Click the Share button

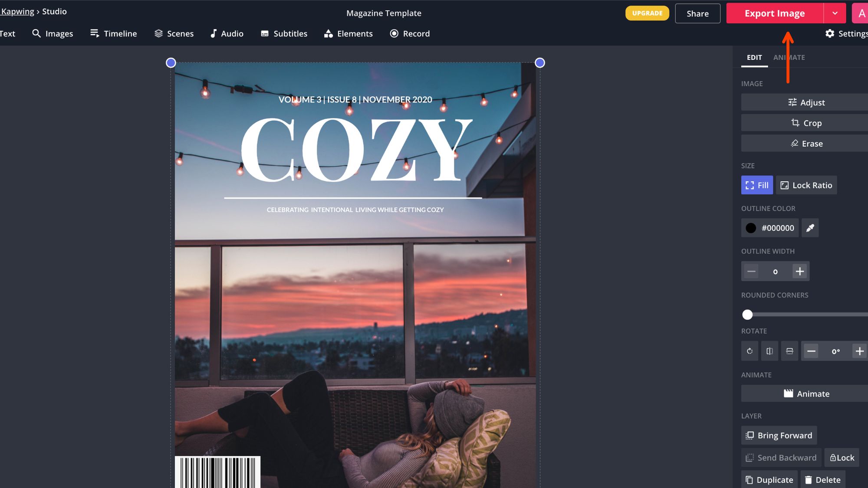click(697, 13)
